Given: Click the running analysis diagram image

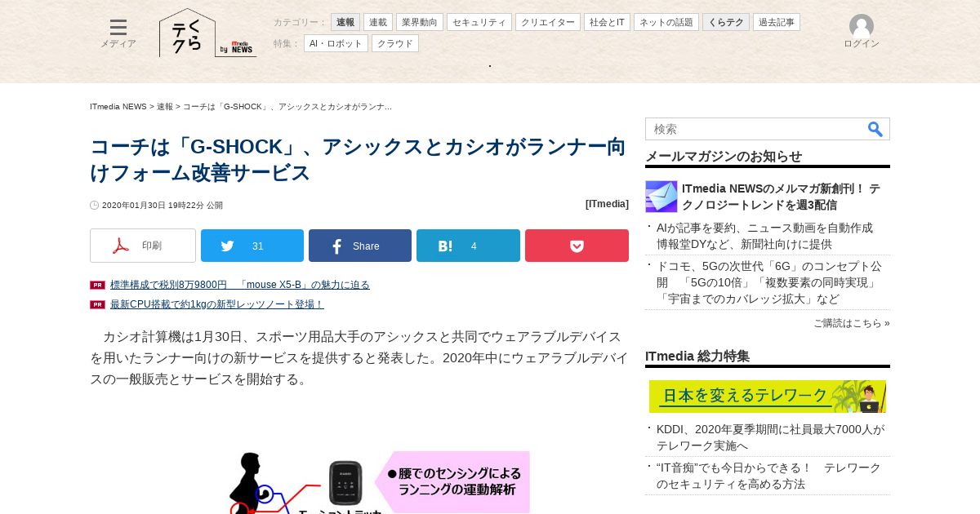Looking at the screenshot, I should 379,481.
